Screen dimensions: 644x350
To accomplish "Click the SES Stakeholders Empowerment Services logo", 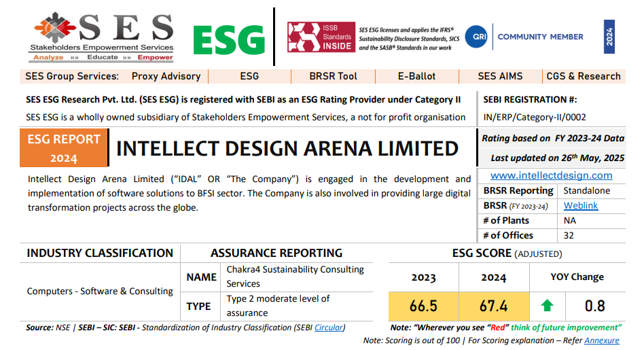I will coord(102,37).
